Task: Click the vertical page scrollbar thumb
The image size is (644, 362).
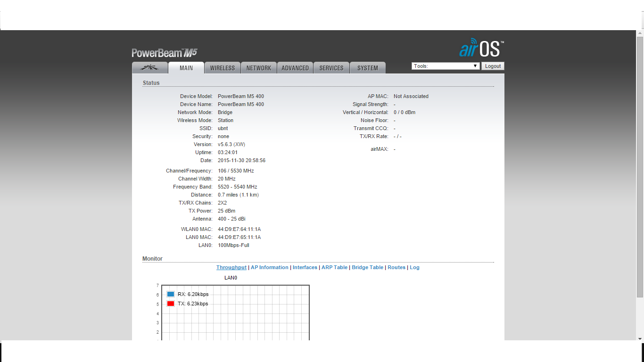Action: click(640, 167)
